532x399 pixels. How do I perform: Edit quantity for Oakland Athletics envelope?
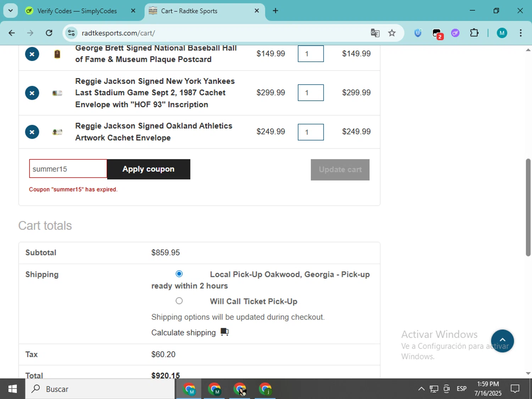(x=311, y=132)
